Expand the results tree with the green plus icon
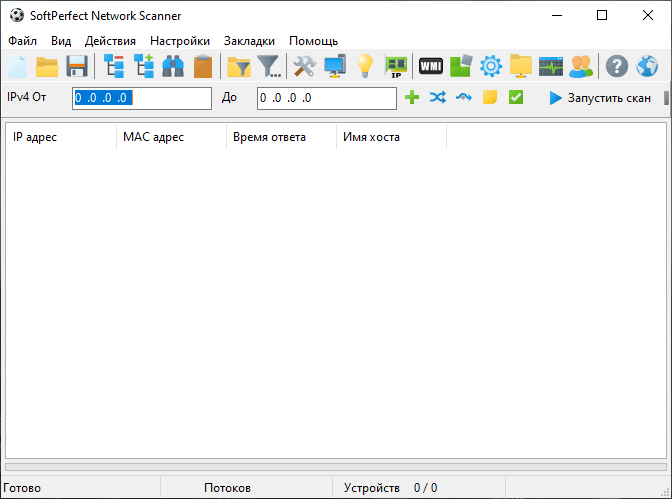The height and width of the screenshot is (499, 672). point(144,66)
